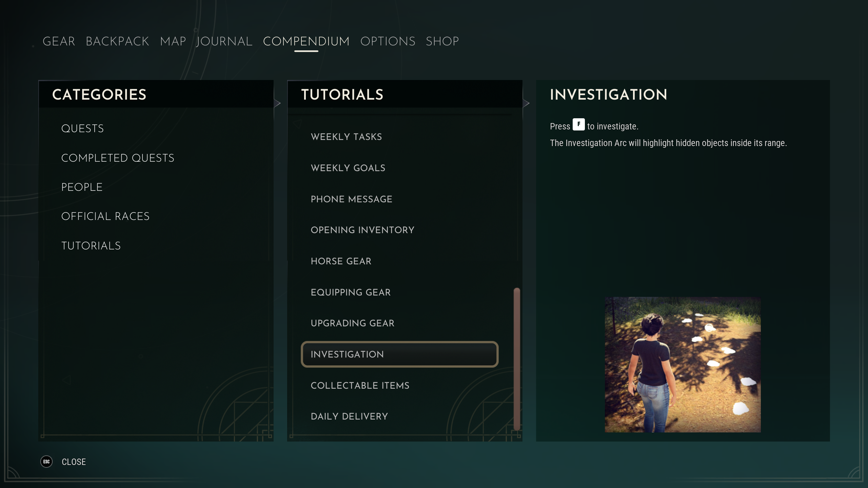
Task: Click the Investigation tutorial screenshot
Action: coord(683,364)
